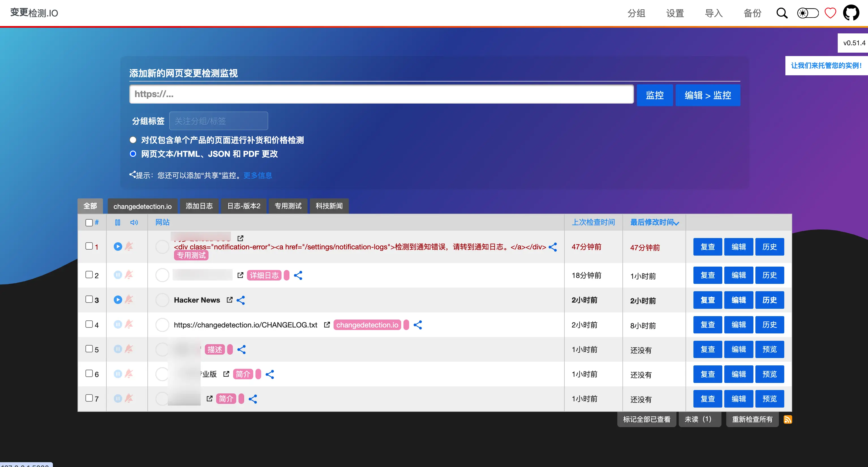Open the 分组 menu
868x467 pixels.
click(636, 13)
